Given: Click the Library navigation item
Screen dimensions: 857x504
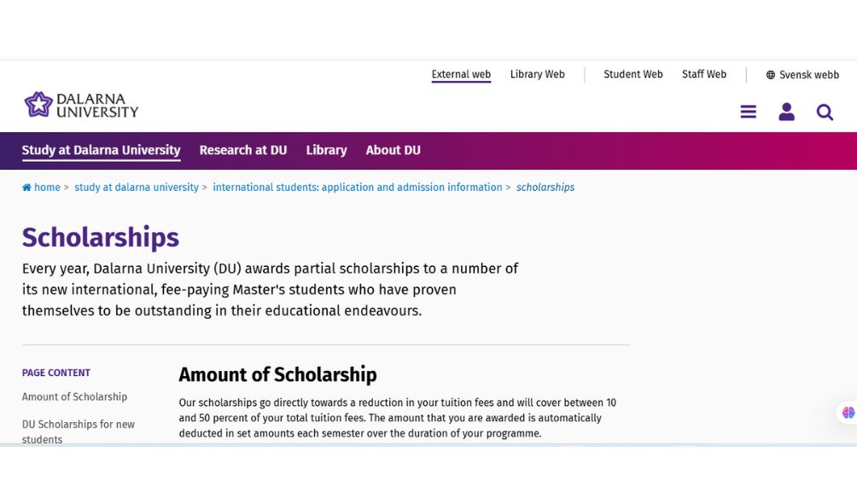Looking at the screenshot, I should coord(326,150).
